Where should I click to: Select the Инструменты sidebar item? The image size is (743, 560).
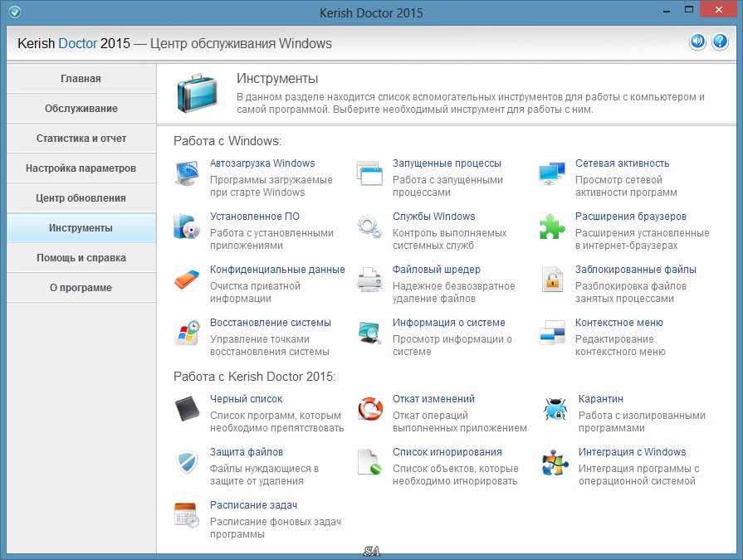(x=81, y=227)
